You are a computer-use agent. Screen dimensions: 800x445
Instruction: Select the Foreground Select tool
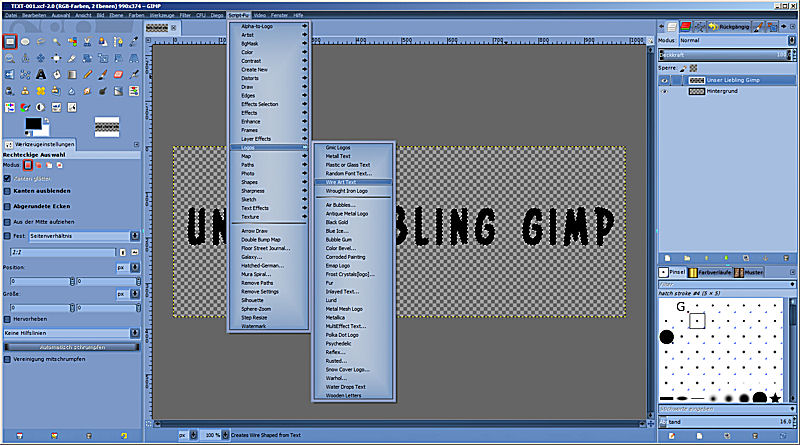click(103, 41)
